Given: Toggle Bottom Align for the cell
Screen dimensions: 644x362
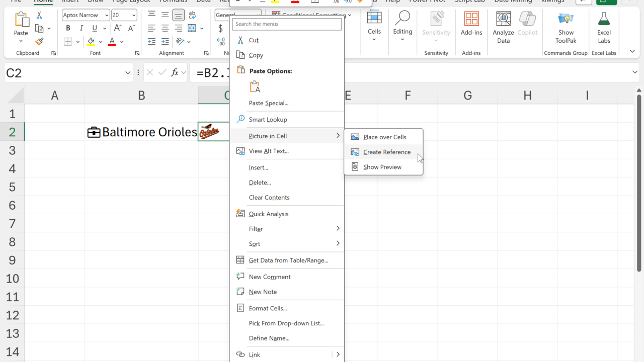Looking at the screenshot, I should 178,15.
